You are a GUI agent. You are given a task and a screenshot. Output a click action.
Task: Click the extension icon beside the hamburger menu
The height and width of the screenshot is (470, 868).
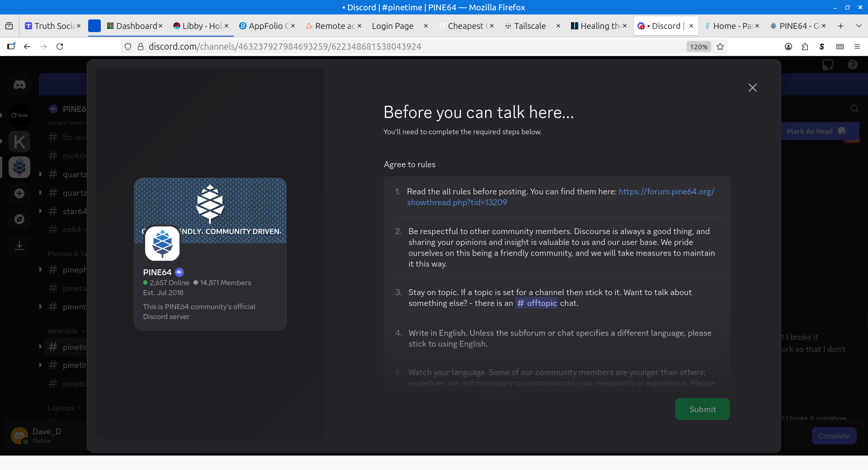pos(840,47)
